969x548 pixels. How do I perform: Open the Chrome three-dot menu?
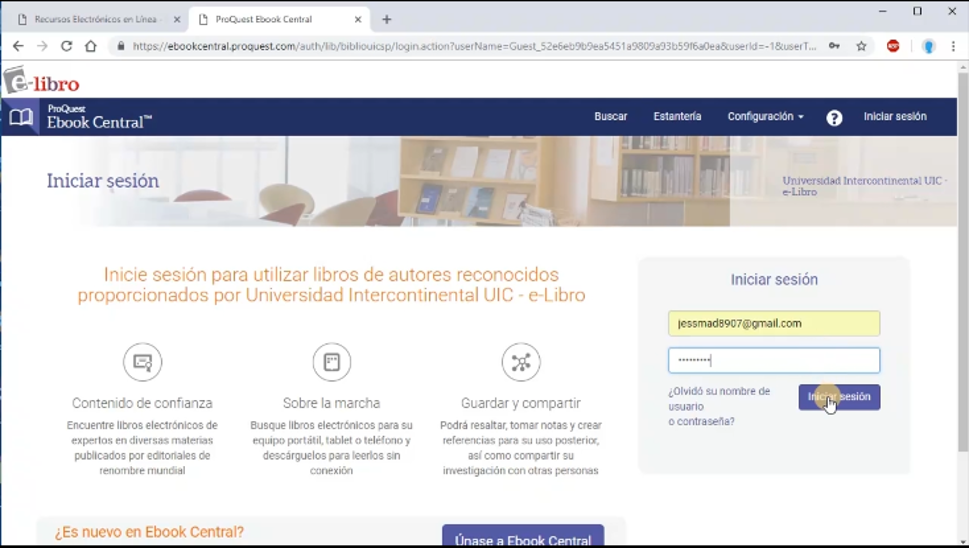953,46
